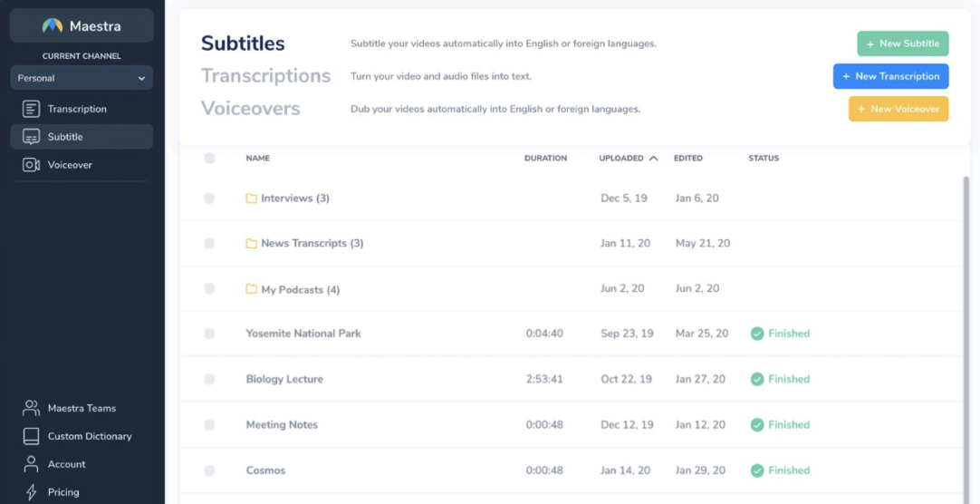Click the New Transcription button

[x=890, y=76]
